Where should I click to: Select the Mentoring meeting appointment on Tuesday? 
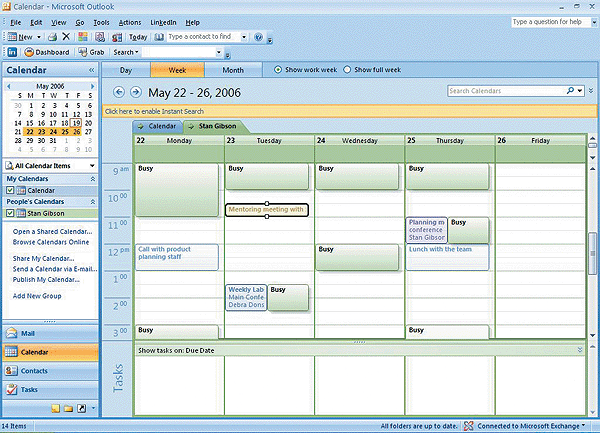[x=267, y=210]
